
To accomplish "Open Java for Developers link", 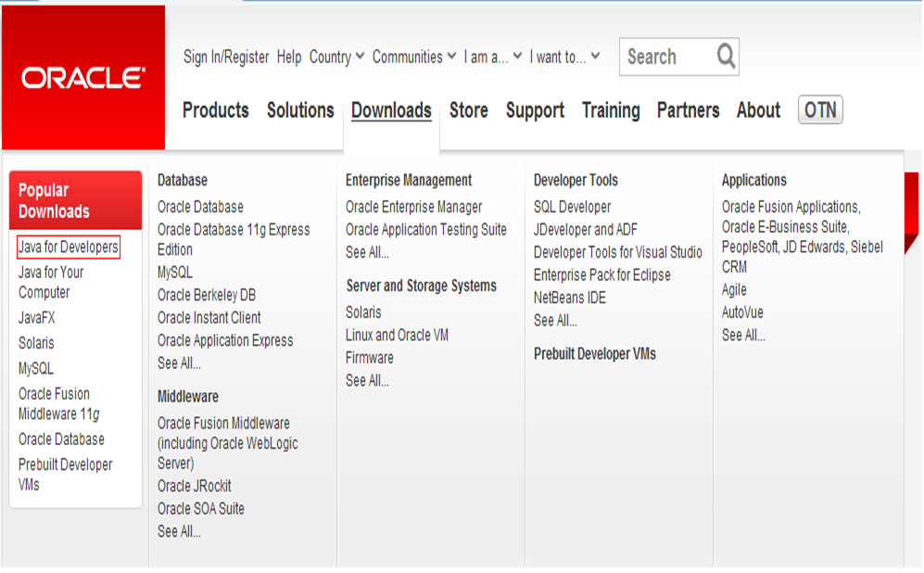I will [69, 248].
